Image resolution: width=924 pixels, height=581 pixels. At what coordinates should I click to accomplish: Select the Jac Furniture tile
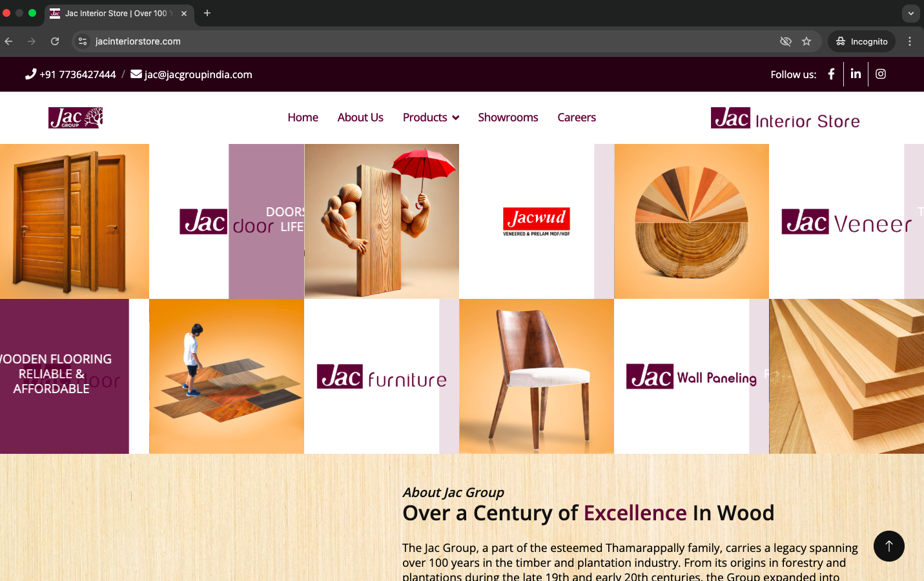(x=382, y=376)
